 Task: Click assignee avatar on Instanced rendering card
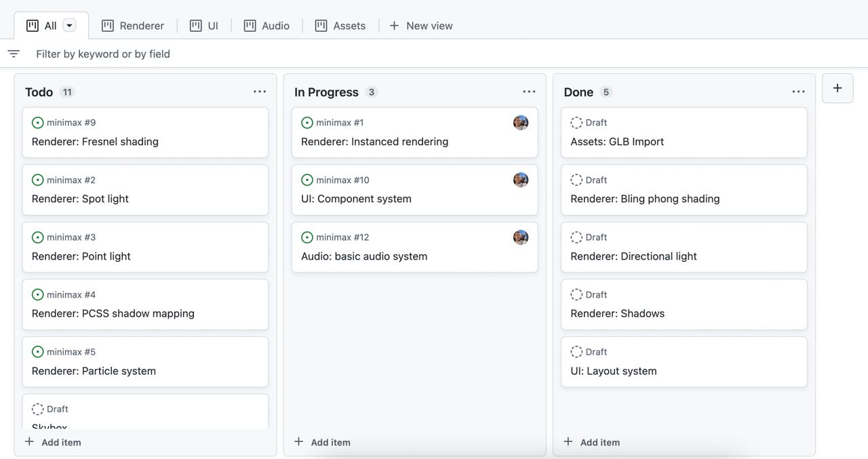(x=521, y=123)
